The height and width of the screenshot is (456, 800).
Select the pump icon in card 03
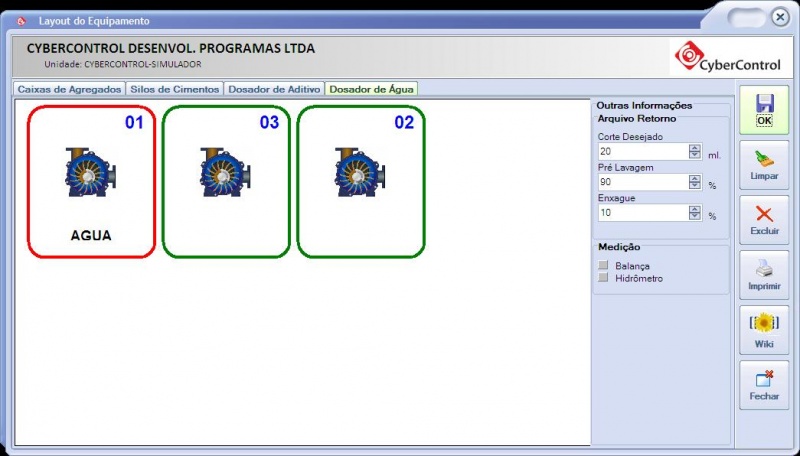pyautogui.click(x=225, y=172)
